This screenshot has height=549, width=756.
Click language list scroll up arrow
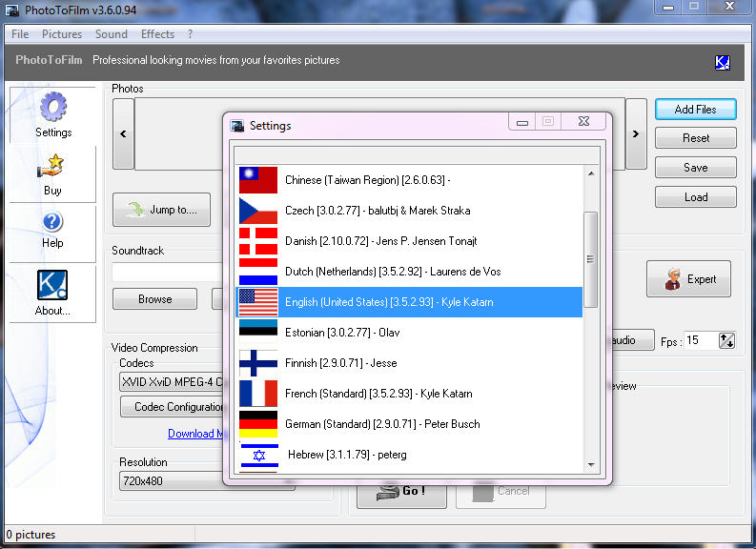[x=591, y=173]
